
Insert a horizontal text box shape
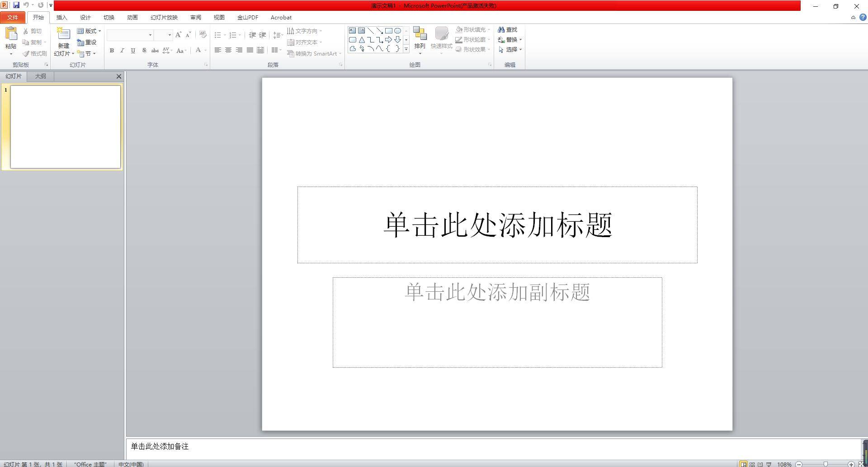[352, 31]
